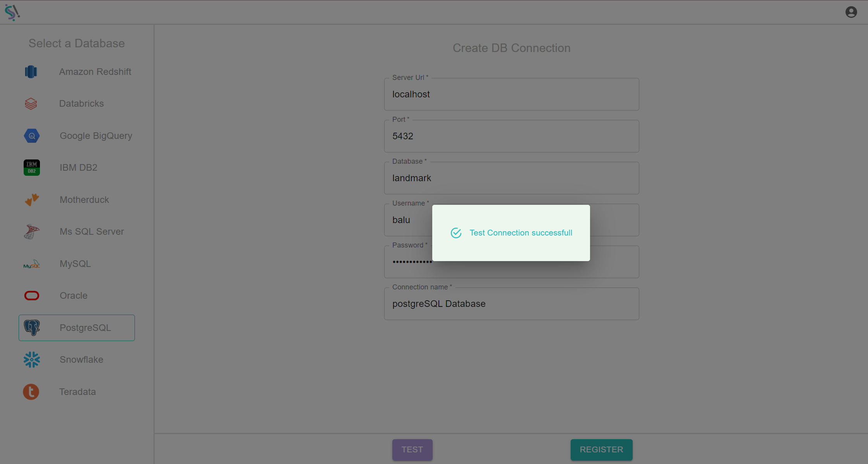Click the Port number input field
The width and height of the screenshot is (868, 464).
(x=511, y=136)
